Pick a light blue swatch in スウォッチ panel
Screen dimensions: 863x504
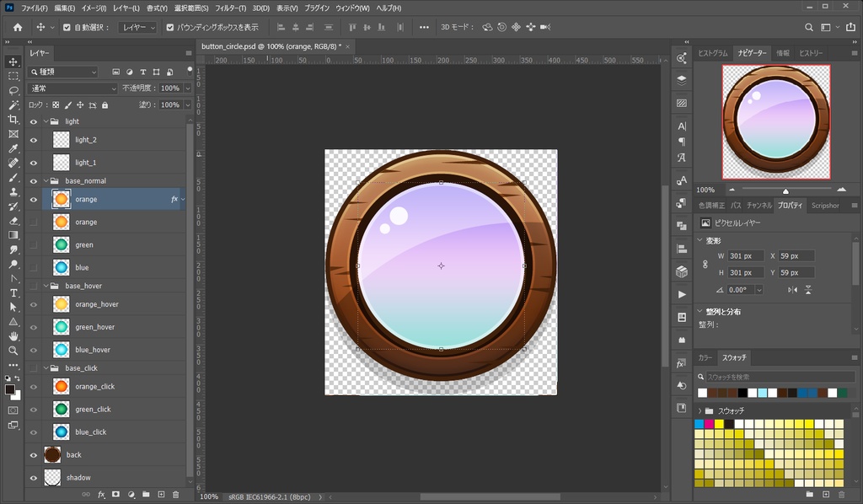pos(763,393)
